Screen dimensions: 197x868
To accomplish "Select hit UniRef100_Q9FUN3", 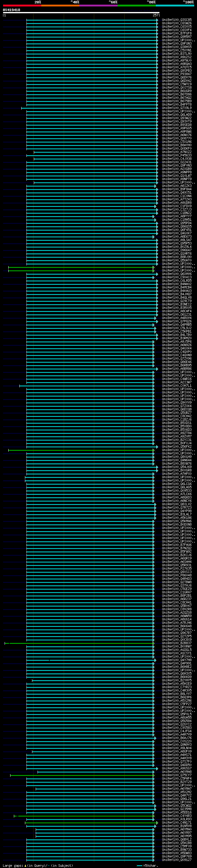I will click(x=177, y=43).
